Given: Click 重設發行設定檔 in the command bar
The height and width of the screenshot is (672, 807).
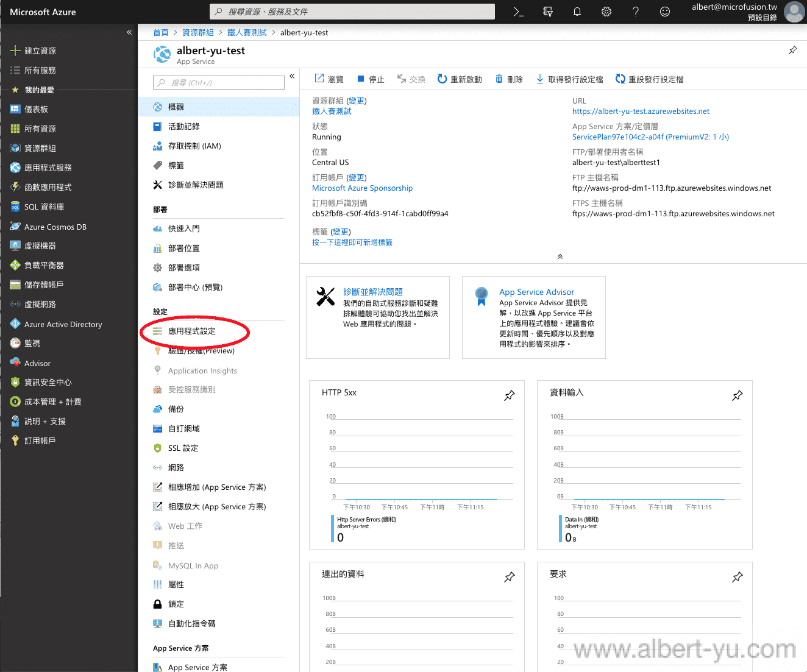Looking at the screenshot, I should (x=649, y=79).
